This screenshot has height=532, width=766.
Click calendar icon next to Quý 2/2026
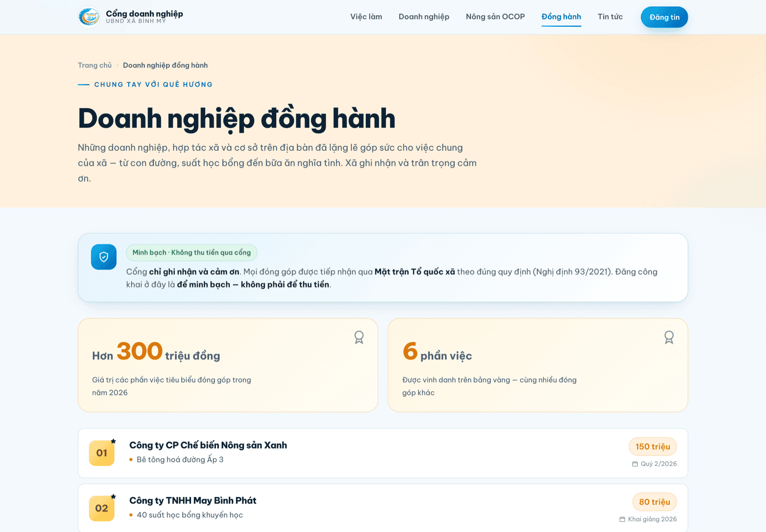tap(635, 464)
